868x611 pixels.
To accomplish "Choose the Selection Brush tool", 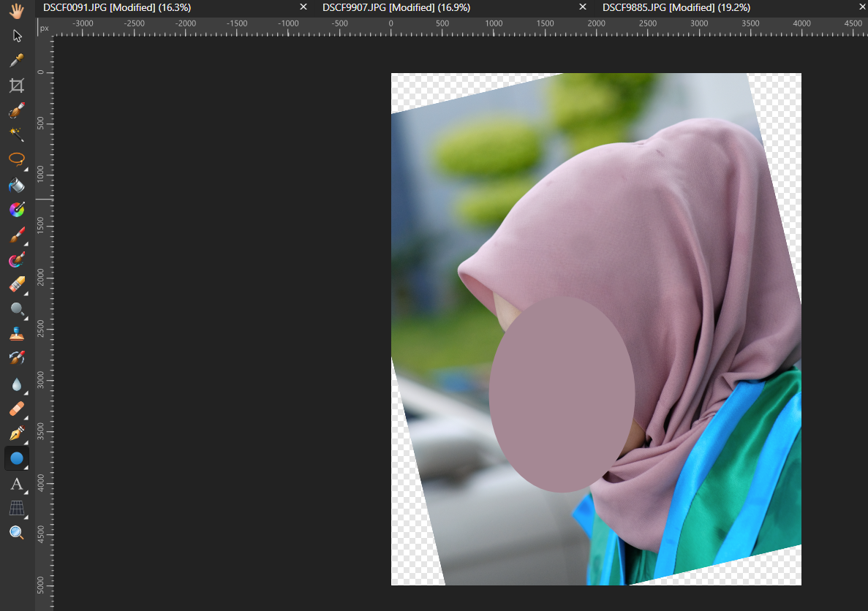I will (17, 110).
